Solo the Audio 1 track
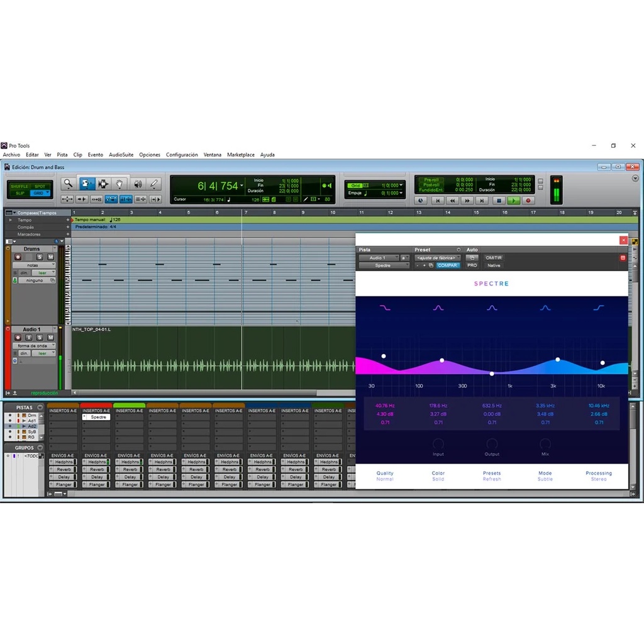This screenshot has height=644, width=644. click(x=40, y=337)
